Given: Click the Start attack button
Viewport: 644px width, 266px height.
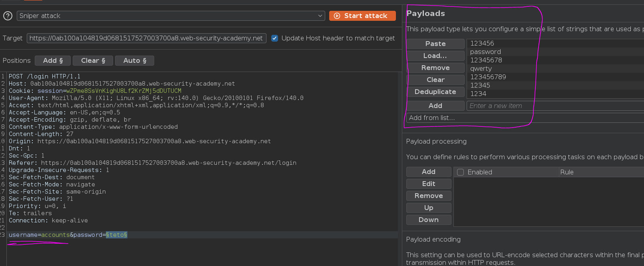Looking at the screenshot, I should pos(362,16).
